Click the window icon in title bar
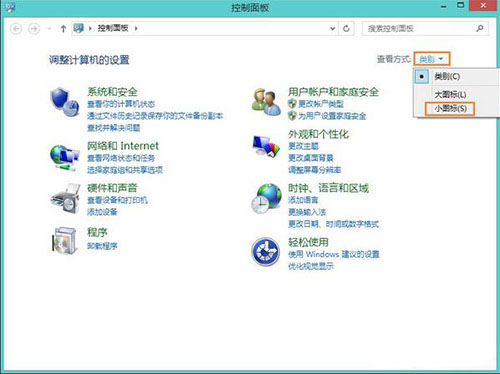This screenshot has height=374, width=500. pyautogui.click(x=10, y=7)
